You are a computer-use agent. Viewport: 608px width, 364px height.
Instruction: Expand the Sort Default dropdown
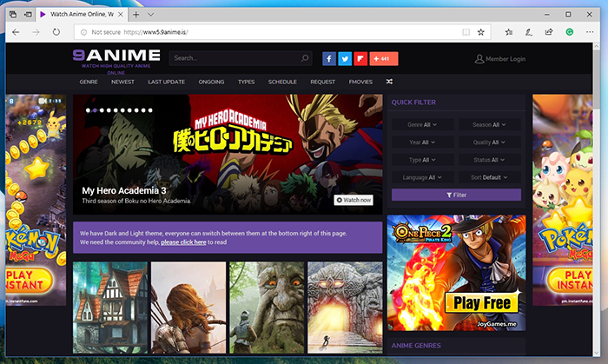(x=489, y=177)
